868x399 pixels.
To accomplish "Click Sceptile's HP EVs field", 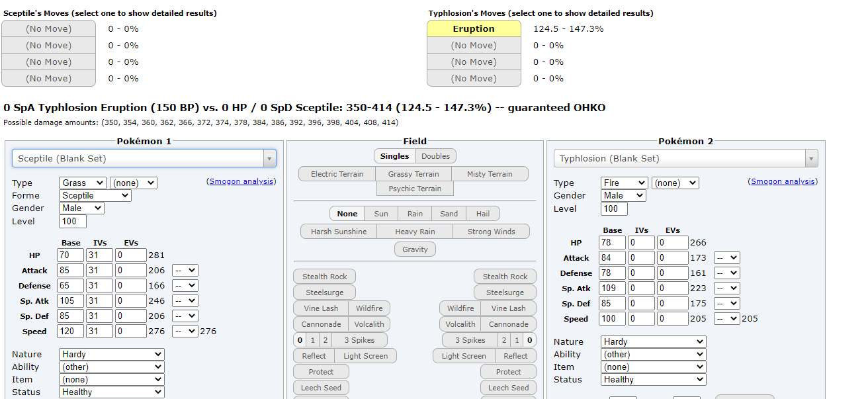I will 130,255.
